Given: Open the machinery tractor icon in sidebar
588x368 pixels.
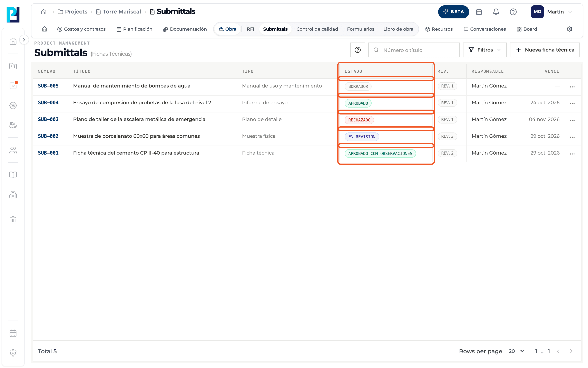Looking at the screenshot, I should click(13, 125).
